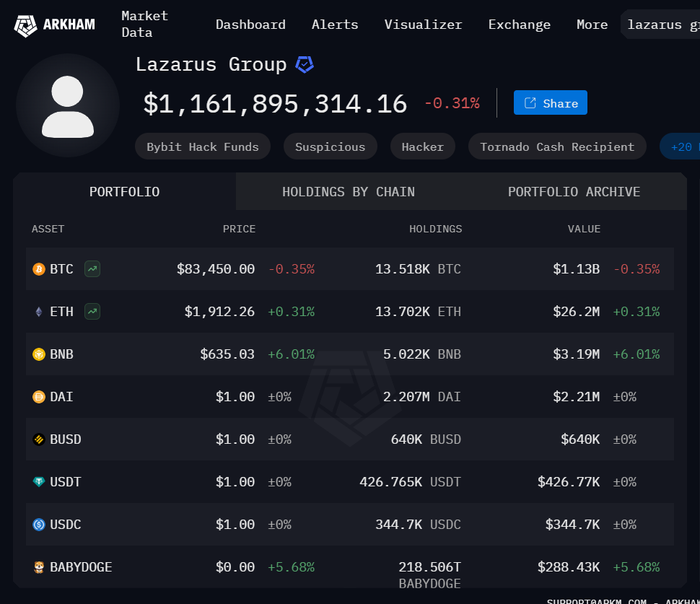This screenshot has width=700, height=604.
Task: Click the search field containing lazarus
Action: coord(660,25)
